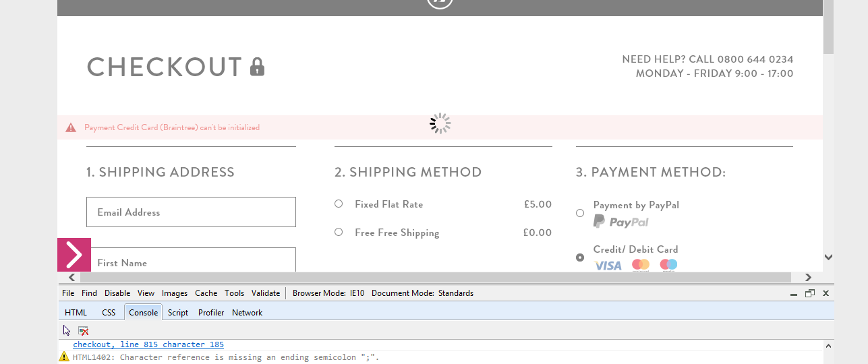The width and height of the screenshot is (868, 364).
Task: Open the Images menu
Action: click(x=175, y=293)
